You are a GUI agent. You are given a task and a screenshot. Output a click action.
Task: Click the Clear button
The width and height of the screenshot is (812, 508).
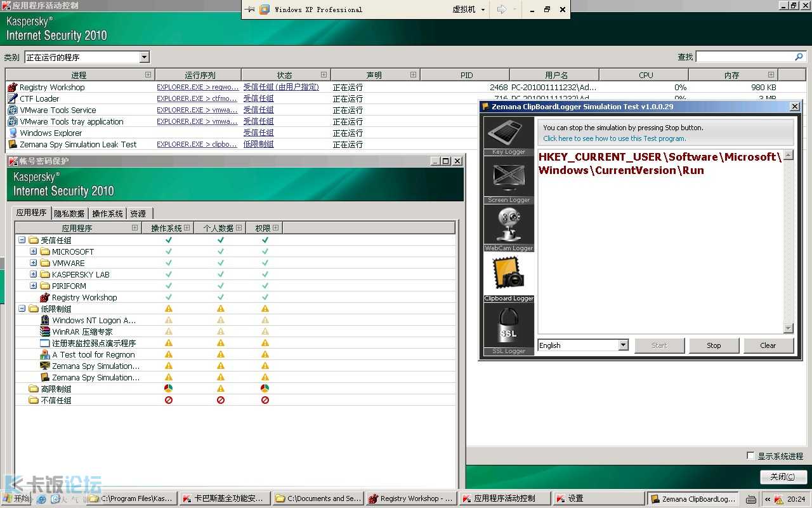768,345
